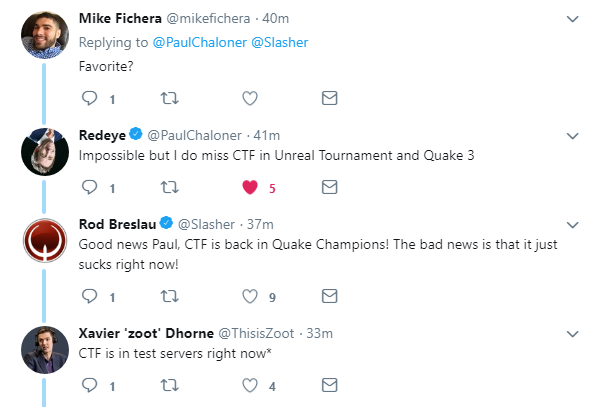Retweet Rod Breslau's Quake Champions tweet
The width and height of the screenshot is (605, 407).
(169, 296)
